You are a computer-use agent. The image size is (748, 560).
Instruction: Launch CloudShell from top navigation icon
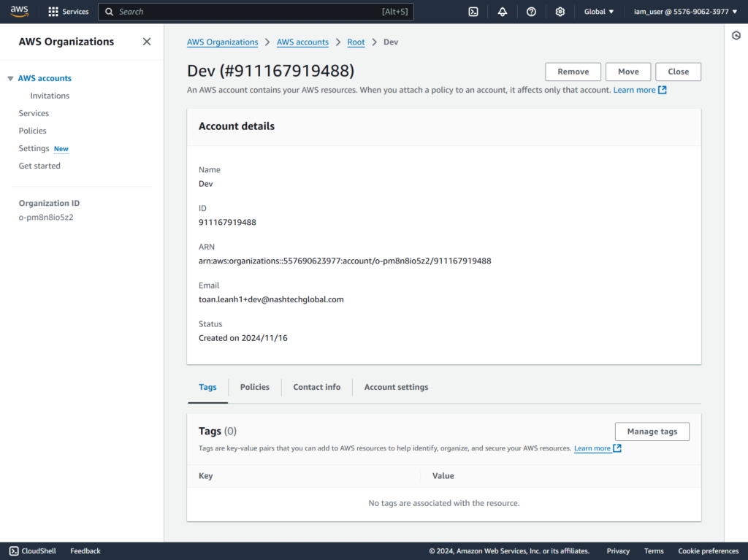click(x=473, y=12)
